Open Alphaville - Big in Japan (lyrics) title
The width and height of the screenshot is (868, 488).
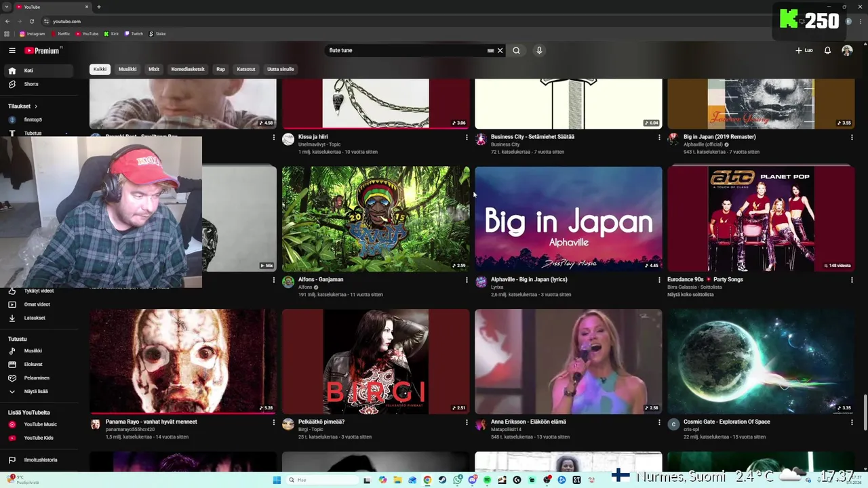529,279
